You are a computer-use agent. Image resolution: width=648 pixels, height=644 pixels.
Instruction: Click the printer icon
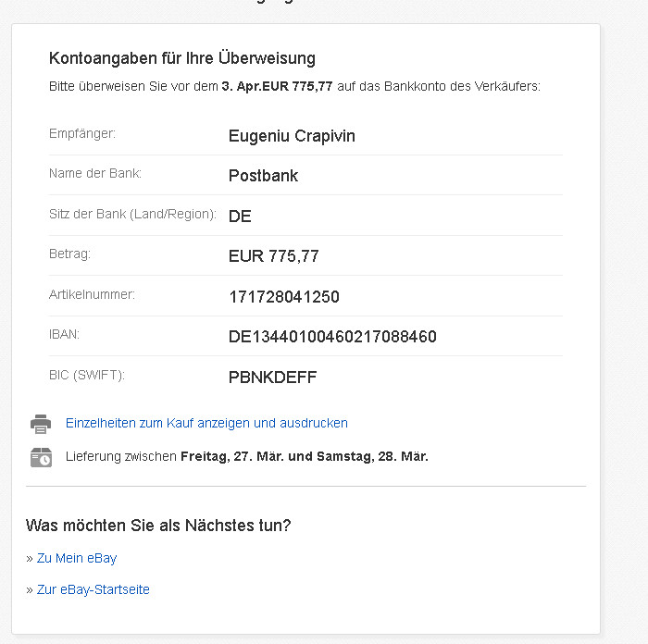tap(41, 424)
